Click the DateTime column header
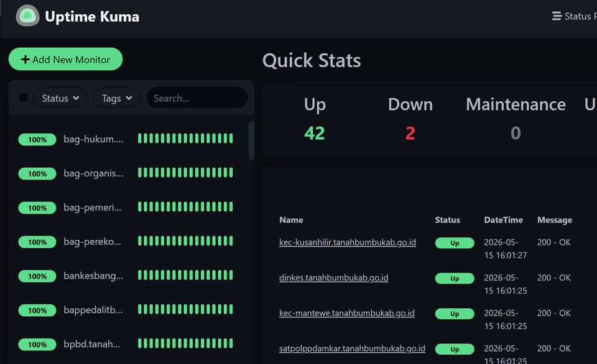 tap(503, 220)
